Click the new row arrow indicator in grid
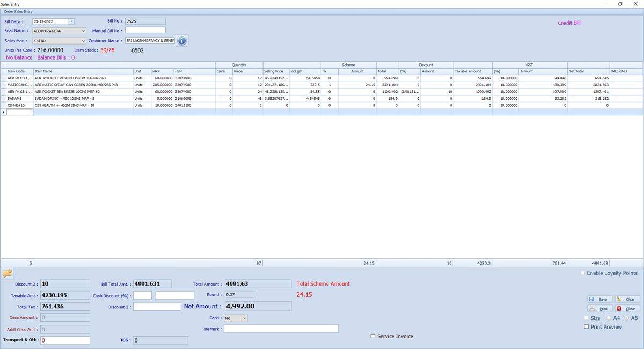Viewport: 644px width, 349px height. pos(3,112)
